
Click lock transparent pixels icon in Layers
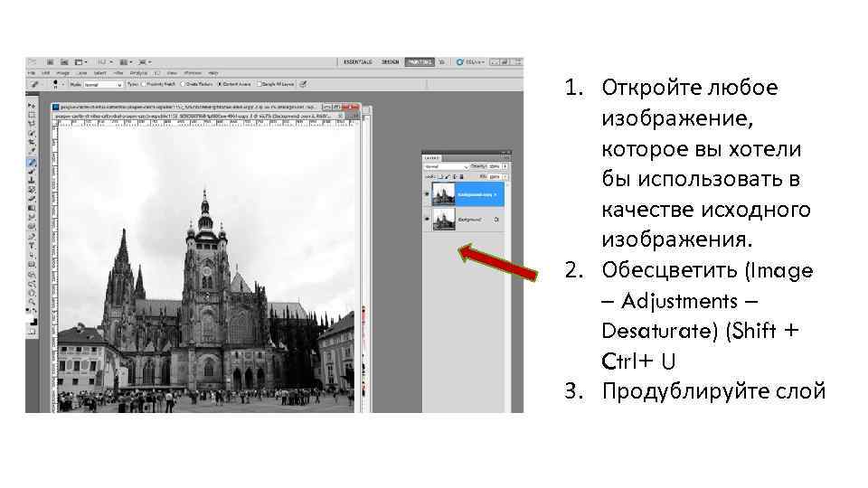pos(441,176)
